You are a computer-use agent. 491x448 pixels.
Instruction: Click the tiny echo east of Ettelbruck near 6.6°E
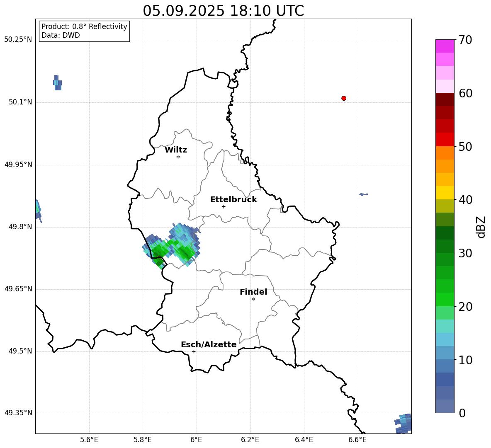(x=363, y=194)
